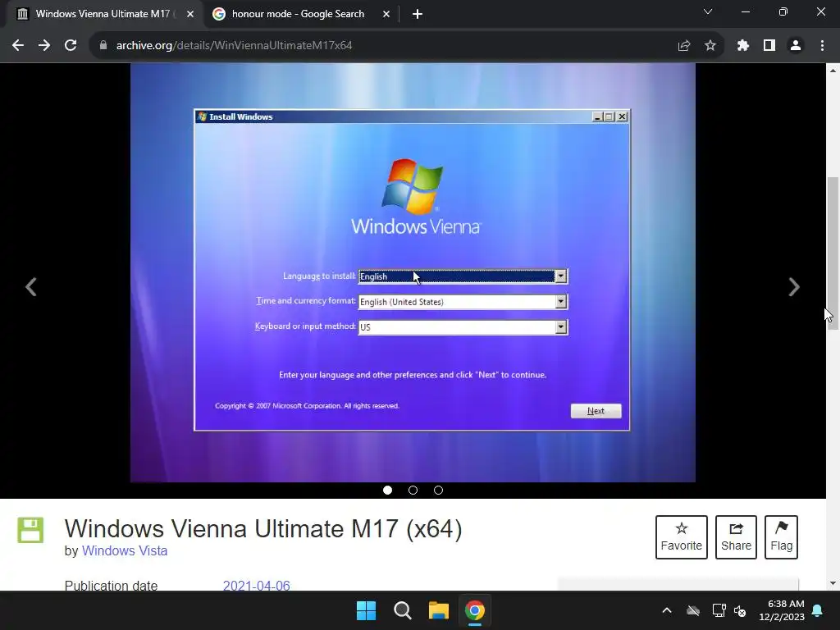Click the scrollbar up arrow
Viewport: 840px width, 630px height.
[833, 71]
